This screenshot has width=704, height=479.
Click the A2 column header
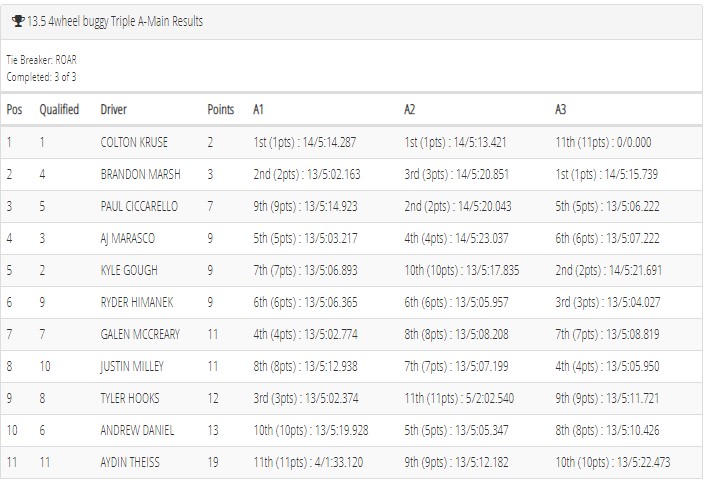409,110
